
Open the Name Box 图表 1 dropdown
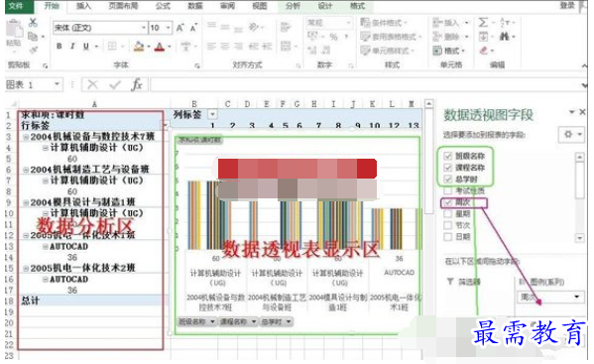click(x=57, y=84)
